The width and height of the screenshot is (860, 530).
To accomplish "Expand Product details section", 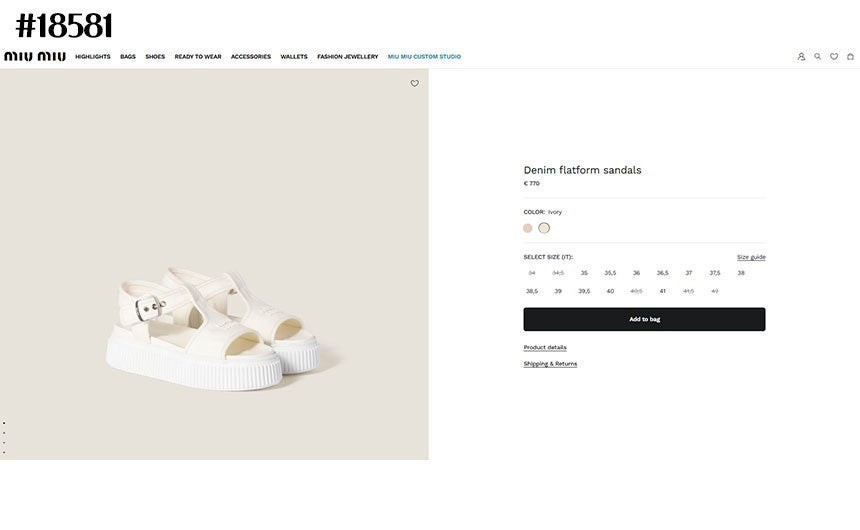I will coord(545,348).
